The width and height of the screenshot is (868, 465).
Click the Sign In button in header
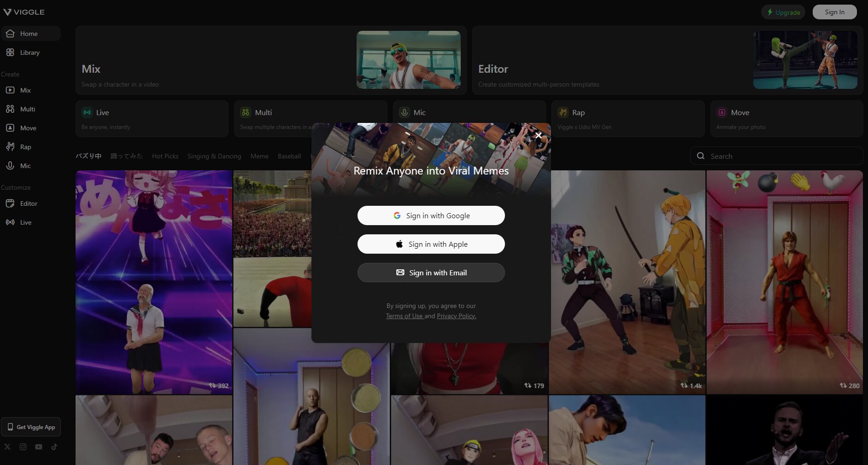pos(834,12)
